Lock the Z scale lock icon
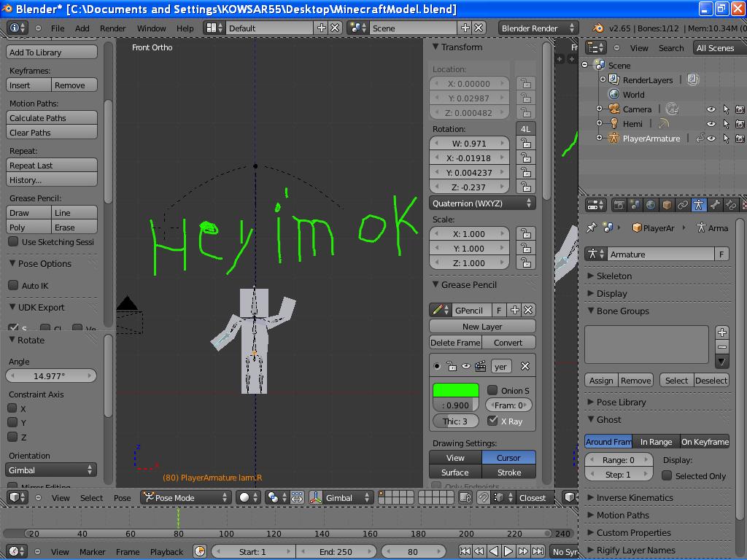The width and height of the screenshot is (747, 560). tap(525, 262)
